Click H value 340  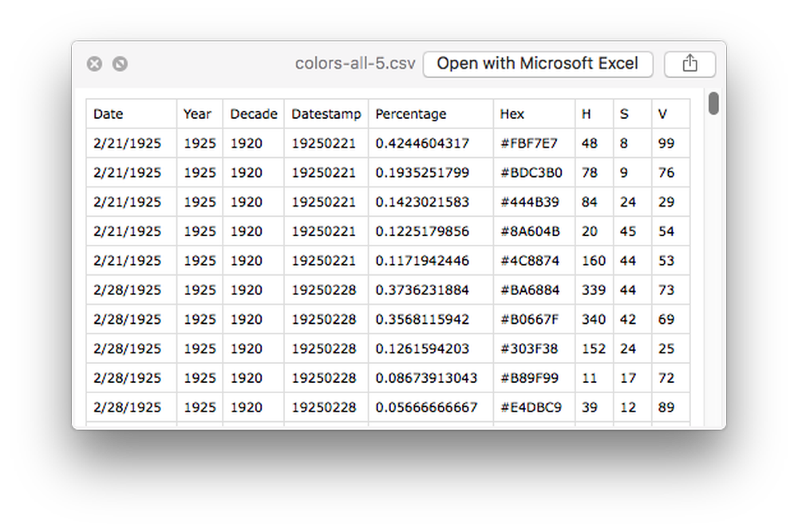coord(594,319)
